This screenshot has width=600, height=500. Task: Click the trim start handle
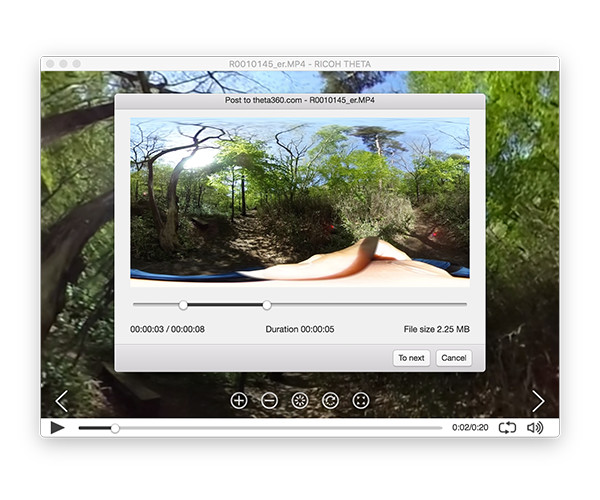[x=183, y=305]
